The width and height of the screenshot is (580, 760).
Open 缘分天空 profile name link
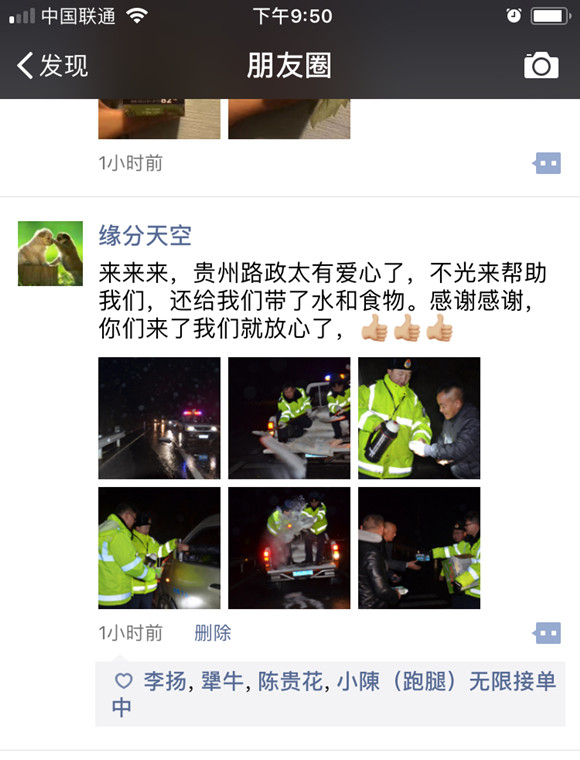pyautogui.click(x=145, y=236)
